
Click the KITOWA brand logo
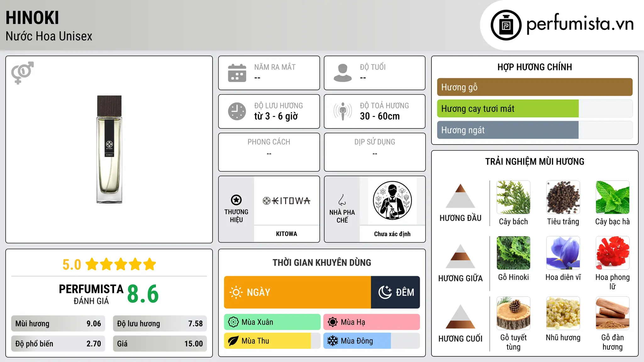[286, 201]
